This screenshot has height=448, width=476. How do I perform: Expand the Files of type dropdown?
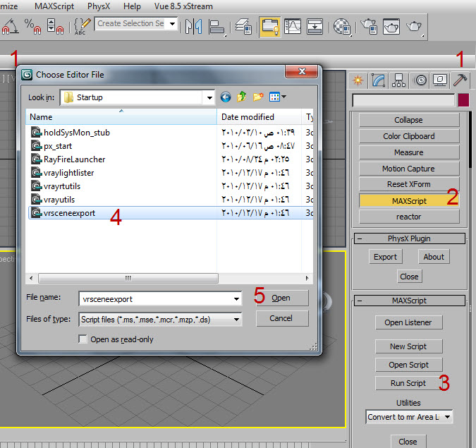(x=236, y=320)
